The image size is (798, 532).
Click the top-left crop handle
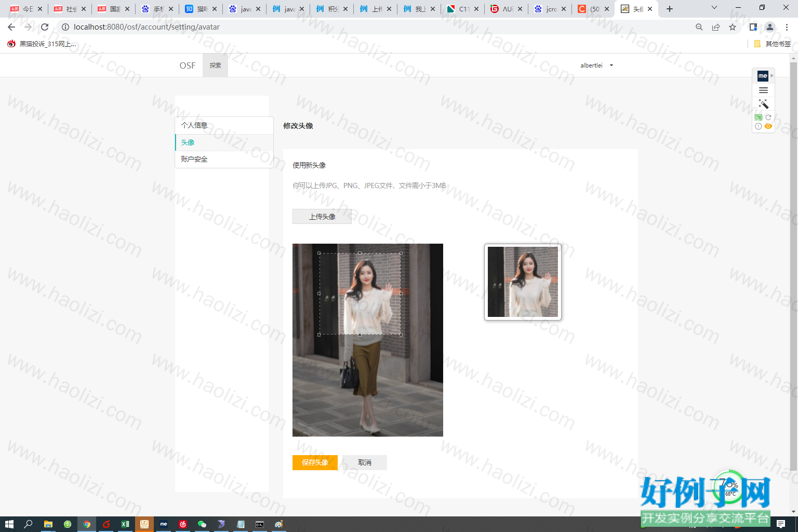point(319,253)
